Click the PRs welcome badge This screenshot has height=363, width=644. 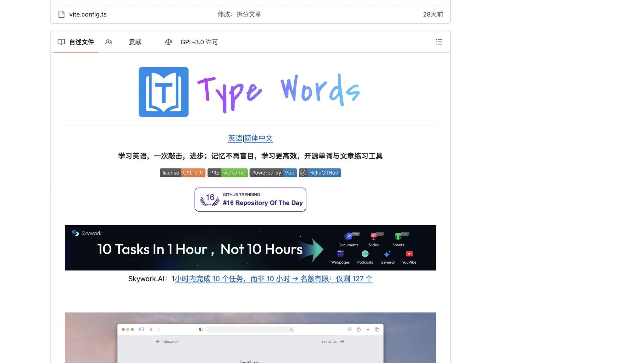[227, 173]
